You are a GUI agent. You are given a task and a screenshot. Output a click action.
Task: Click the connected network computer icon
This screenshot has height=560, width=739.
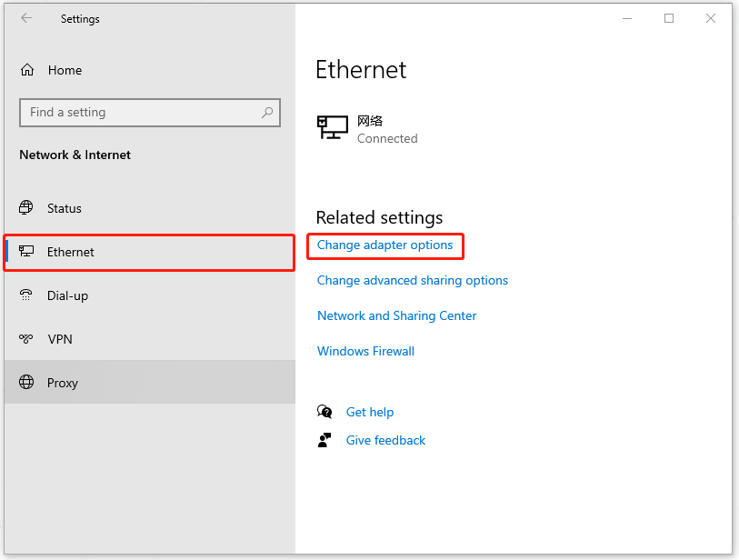point(333,127)
